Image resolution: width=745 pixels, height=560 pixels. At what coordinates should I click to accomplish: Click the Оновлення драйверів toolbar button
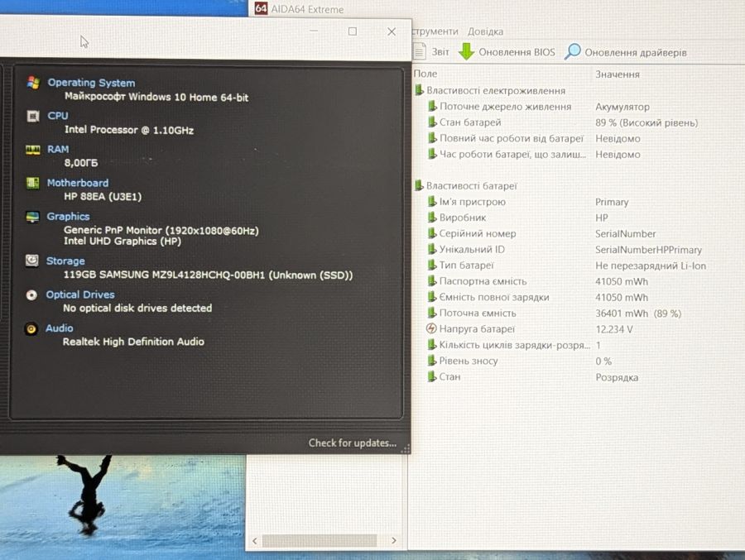coord(625,52)
